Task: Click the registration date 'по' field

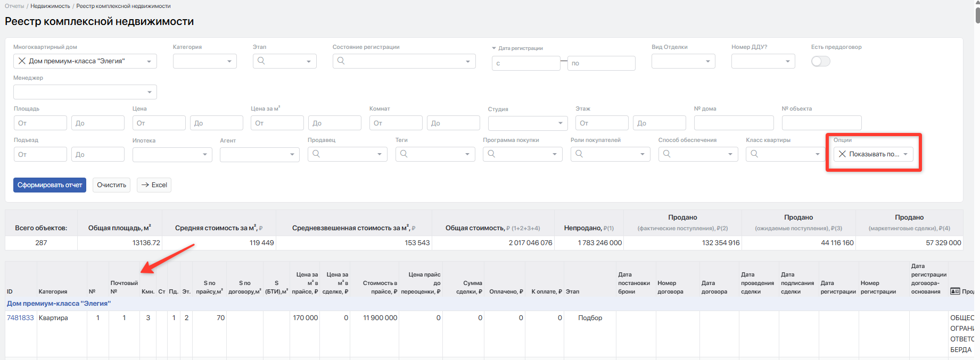Action: [x=602, y=63]
